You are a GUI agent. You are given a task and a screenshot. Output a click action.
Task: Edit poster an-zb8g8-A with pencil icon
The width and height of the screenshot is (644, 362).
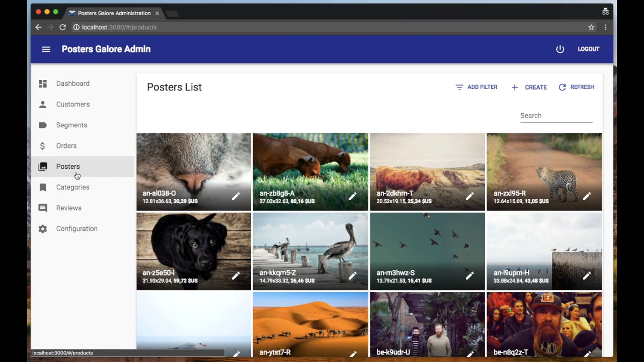pyautogui.click(x=353, y=196)
